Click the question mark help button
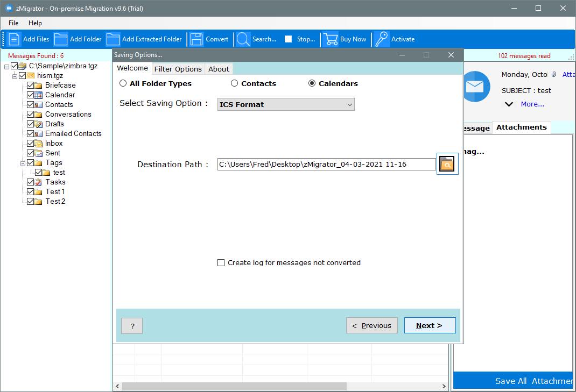Viewport: 576px width, 392px height. [x=132, y=326]
